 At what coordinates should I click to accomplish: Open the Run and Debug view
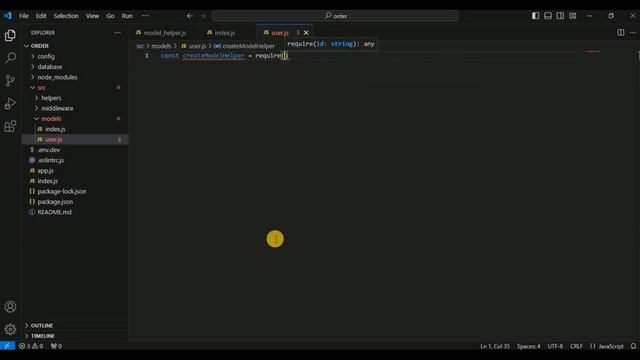click(x=10, y=103)
